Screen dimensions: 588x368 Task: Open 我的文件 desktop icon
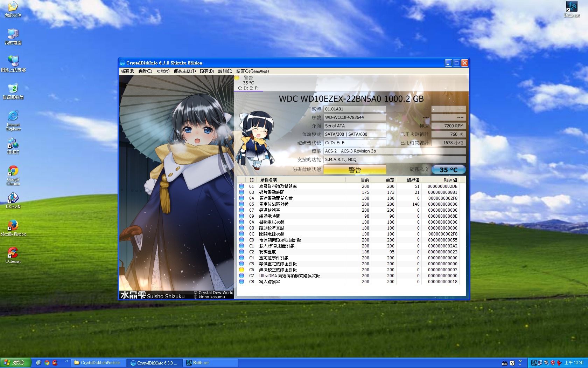click(x=13, y=9)
